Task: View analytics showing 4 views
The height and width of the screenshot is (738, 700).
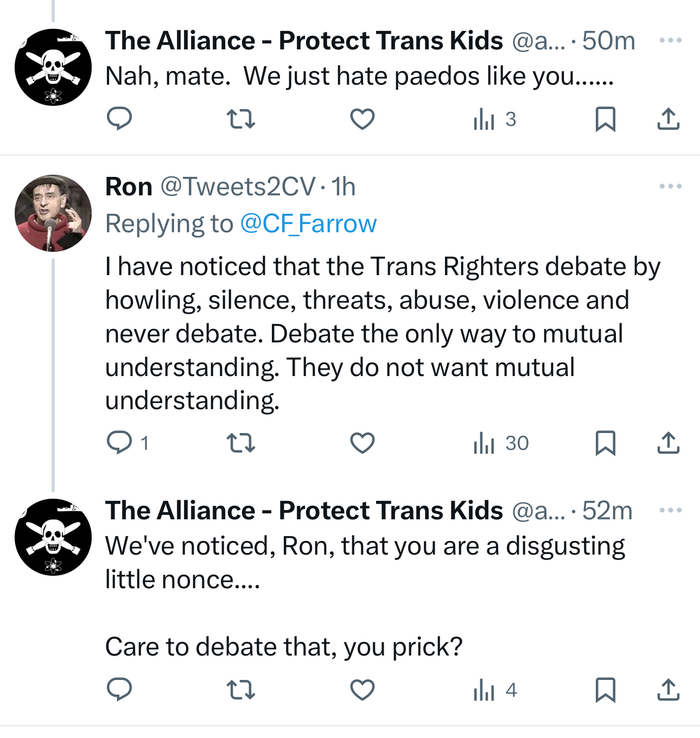Action: point(495,690)
